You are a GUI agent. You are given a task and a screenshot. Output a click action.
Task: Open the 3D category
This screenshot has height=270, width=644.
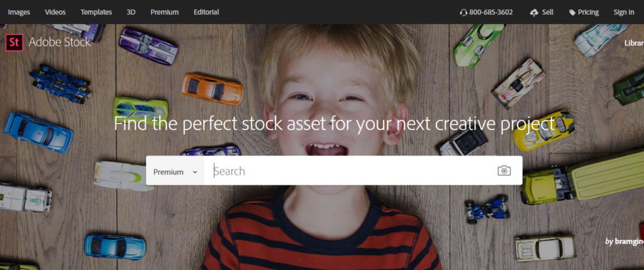(131, 12)
